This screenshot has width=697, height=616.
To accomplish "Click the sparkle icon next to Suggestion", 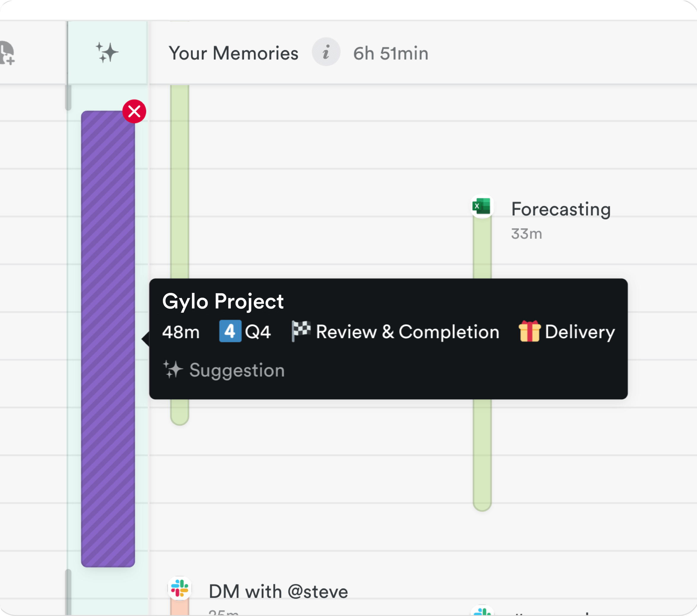I will (173, 370).
